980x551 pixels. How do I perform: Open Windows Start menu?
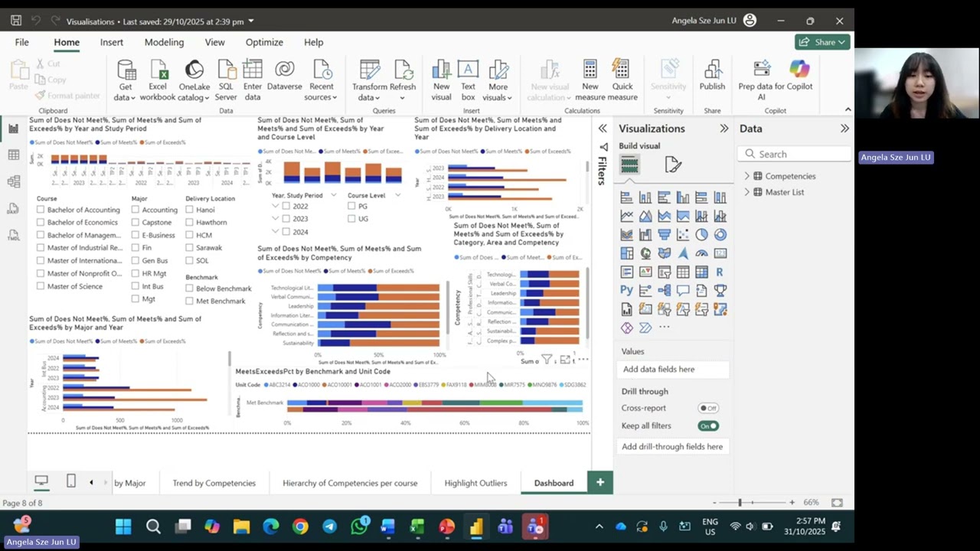coord(123,527)
